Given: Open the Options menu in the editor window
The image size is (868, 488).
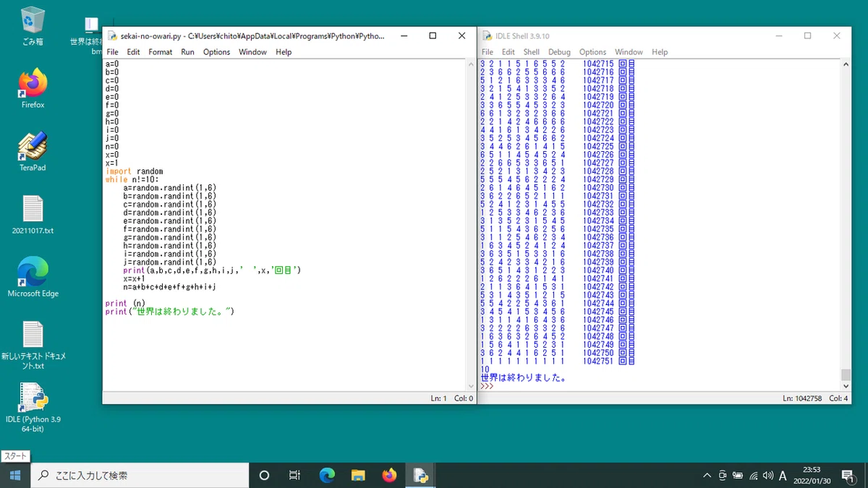Looking at the screenshot, I should click(216, 52).
